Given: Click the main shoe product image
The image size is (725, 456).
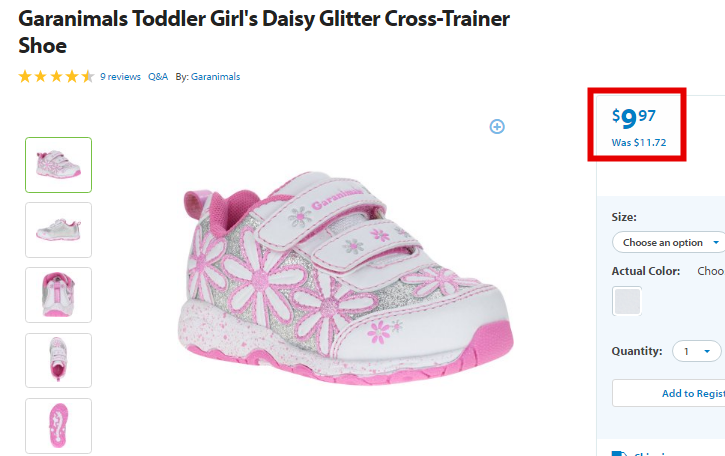Looking at the screenshot, I should [346, 277].
